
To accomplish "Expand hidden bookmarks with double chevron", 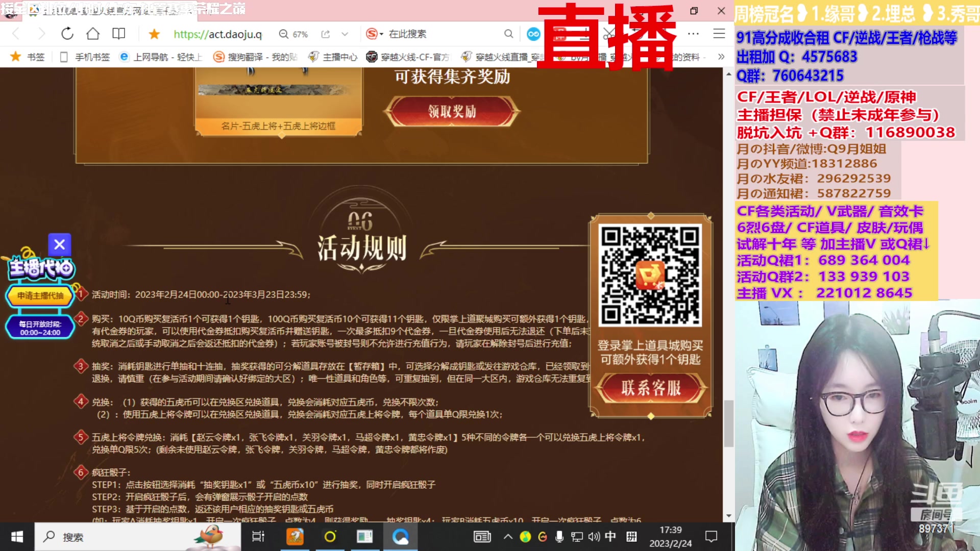I will tap(721, 57).
